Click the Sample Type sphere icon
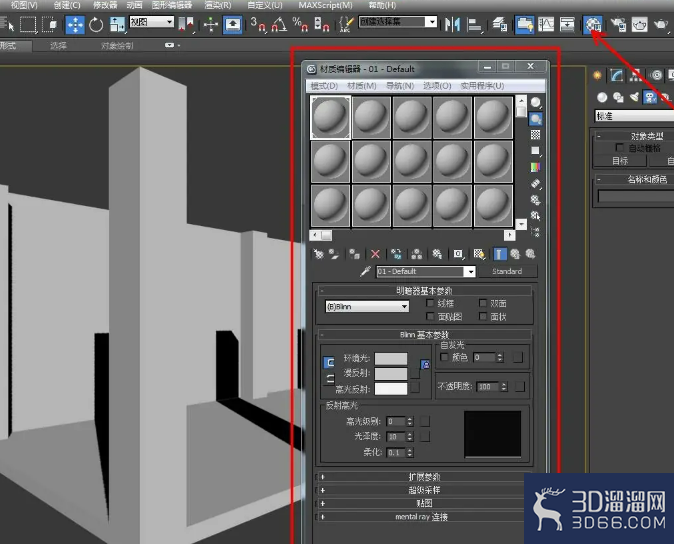This screenshot has width=674, height=544. coord(535,103)
